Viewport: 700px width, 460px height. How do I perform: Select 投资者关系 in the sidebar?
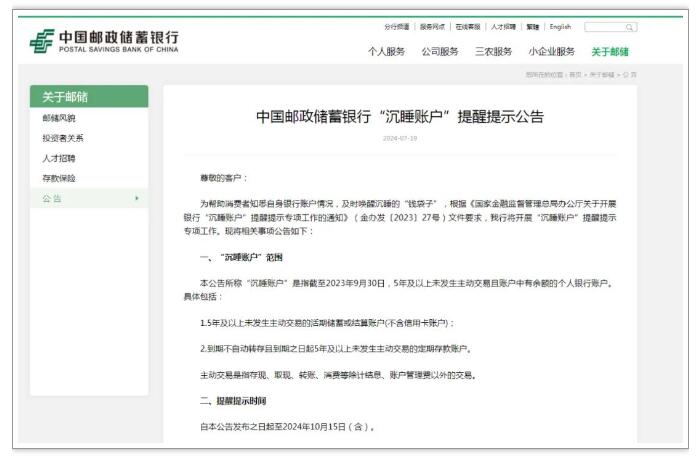point(63,138)
